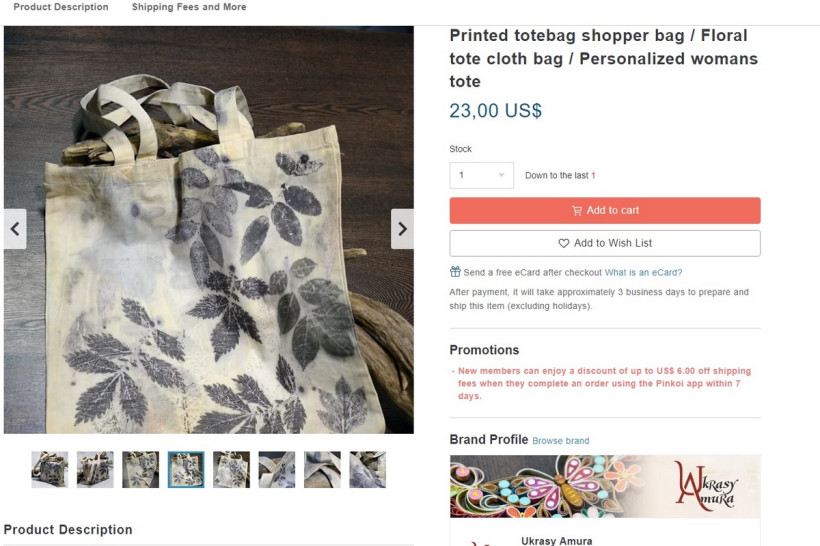Follow the Browse brand link

pyautogui.click(x=560, y=441)
